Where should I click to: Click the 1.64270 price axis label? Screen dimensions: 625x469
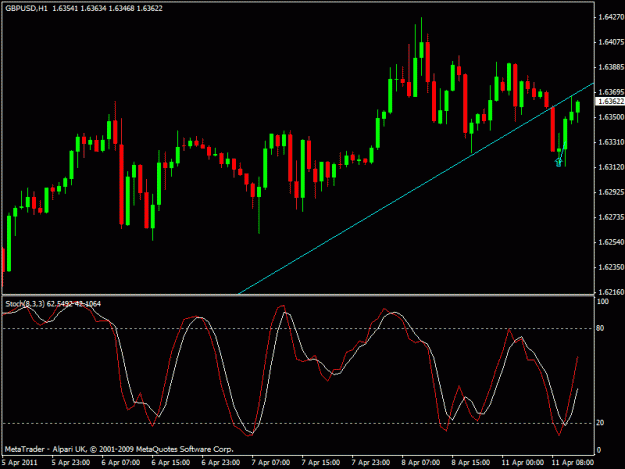coord(611,17)
